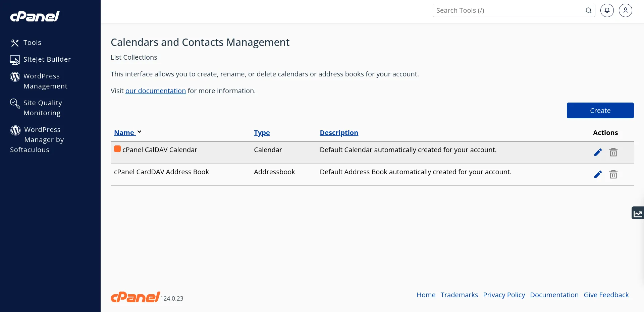
Task: Sort collections by Type
Action: pyautogui.click(x=262, y=133)
